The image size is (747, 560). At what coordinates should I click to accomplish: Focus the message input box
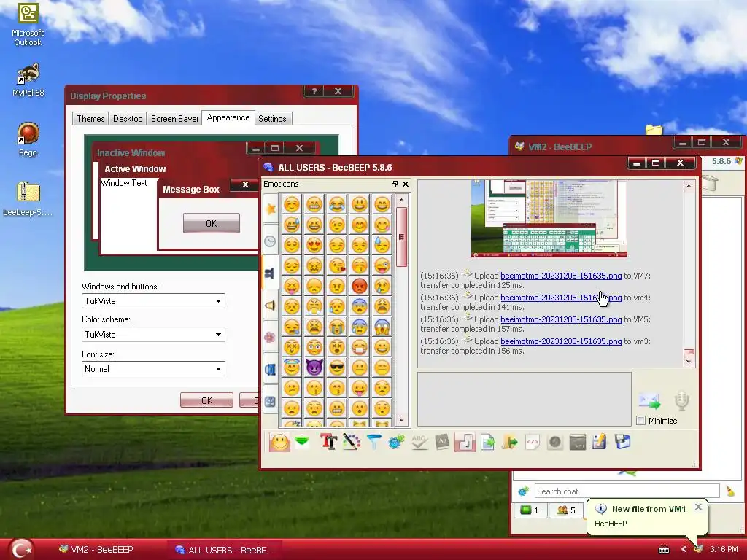tap(525, 399)
